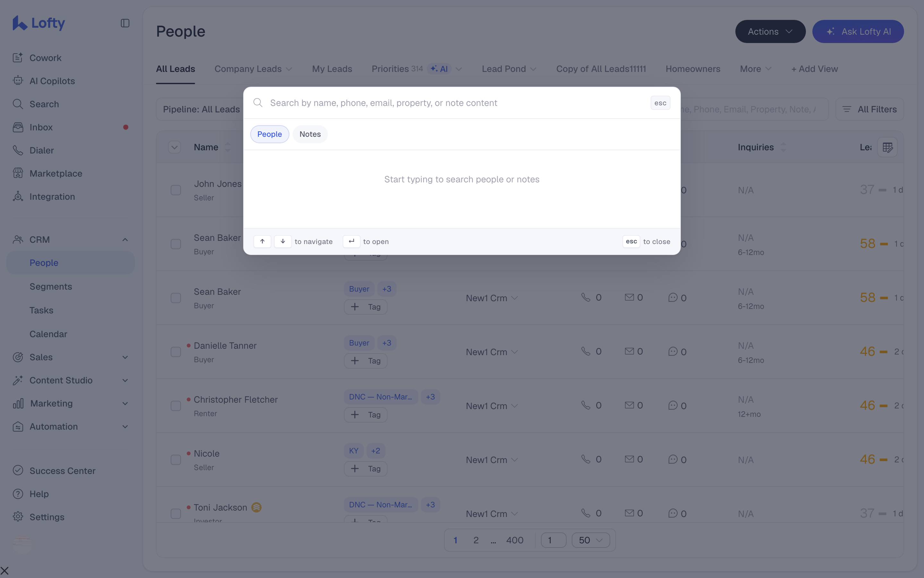Screen dimensions: 924x578
Task: Add a Tag to Danielle Tanner
Action: click(365, 361)
